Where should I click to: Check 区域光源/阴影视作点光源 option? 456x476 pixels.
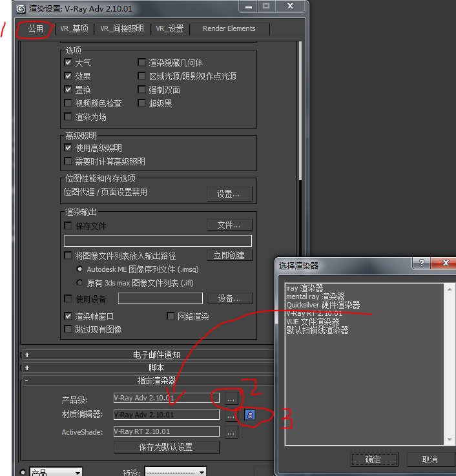point(141,76)
